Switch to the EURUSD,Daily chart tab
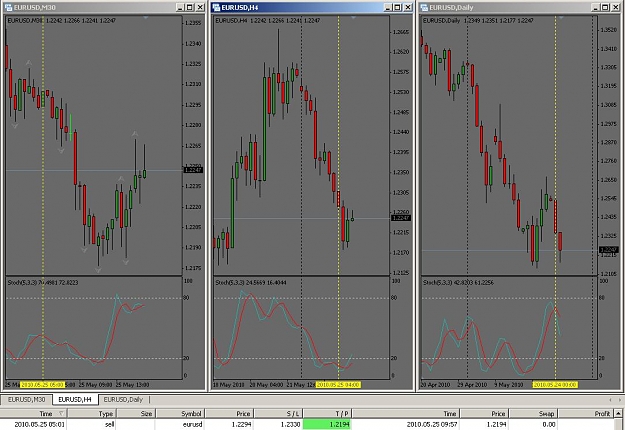The image size is (625, 430). point(123,399)
